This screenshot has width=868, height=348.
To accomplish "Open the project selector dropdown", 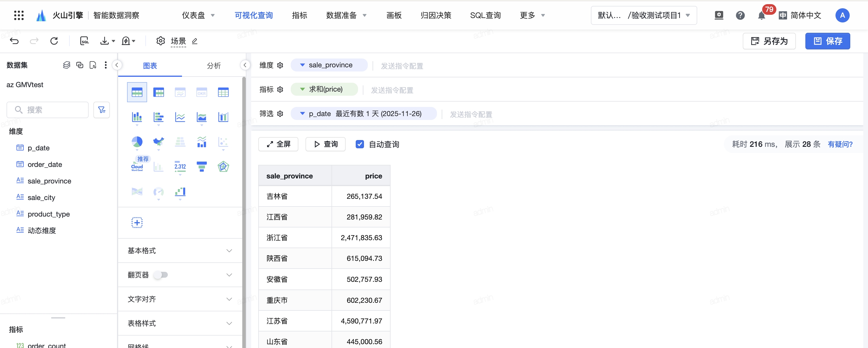I will (643, 15).
